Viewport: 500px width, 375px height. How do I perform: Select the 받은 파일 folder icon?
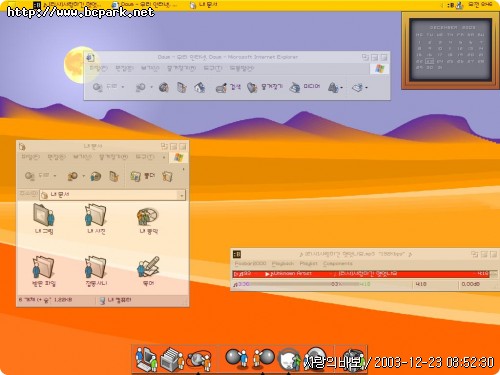[44, 271]
